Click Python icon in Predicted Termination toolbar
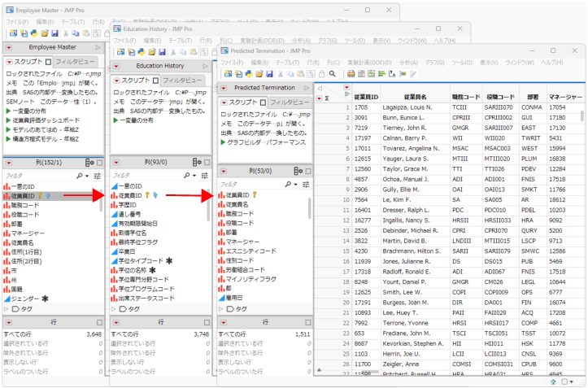 [249, 74]
